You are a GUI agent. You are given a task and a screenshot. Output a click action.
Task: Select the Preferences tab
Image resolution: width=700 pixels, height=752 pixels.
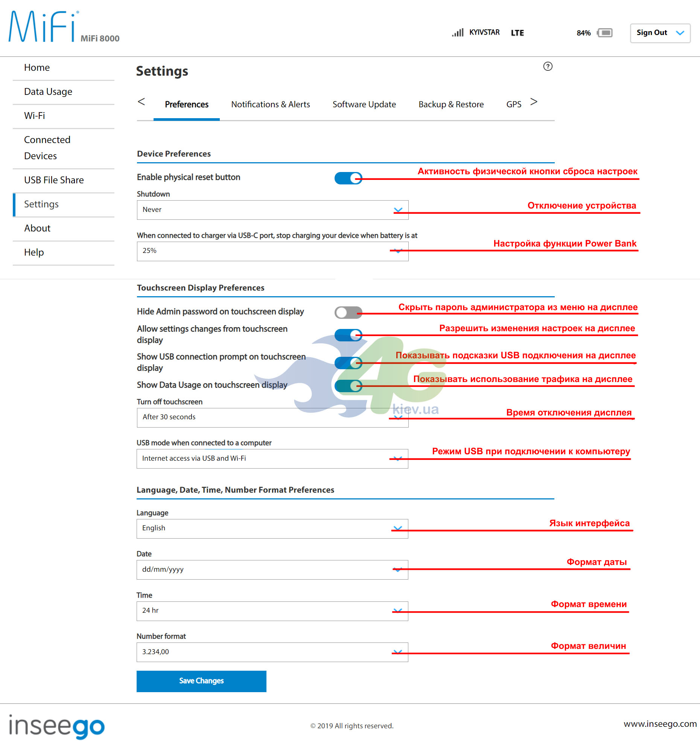(186, 104)
